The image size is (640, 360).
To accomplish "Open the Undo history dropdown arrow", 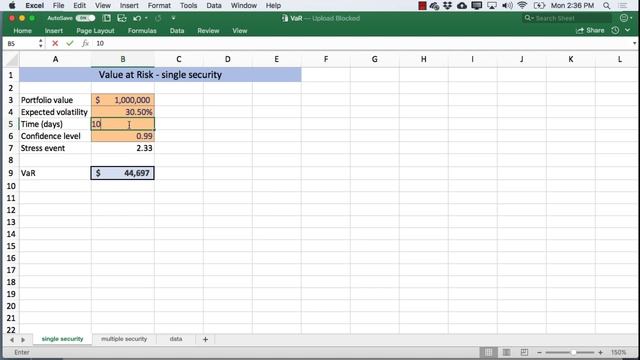I will pyautogui.click(x=146, y=18).
